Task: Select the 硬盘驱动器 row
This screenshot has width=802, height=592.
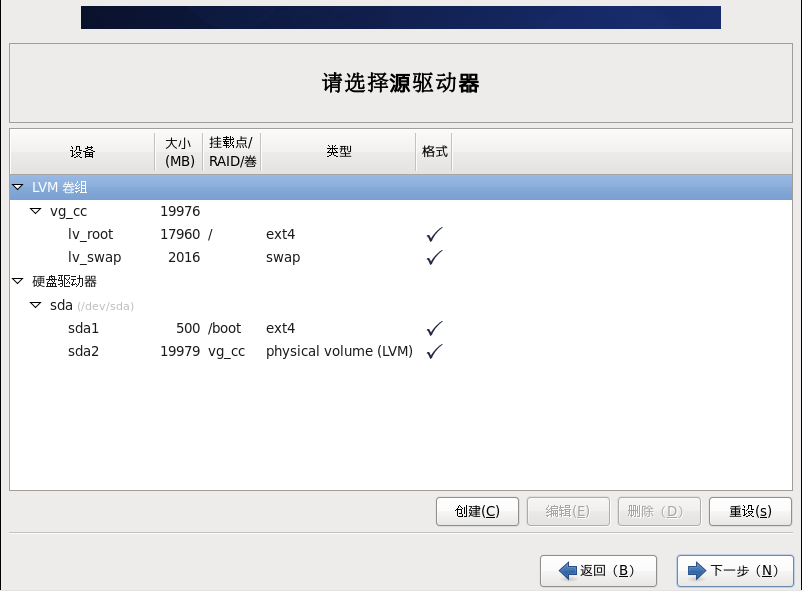Action: [401, 281]
